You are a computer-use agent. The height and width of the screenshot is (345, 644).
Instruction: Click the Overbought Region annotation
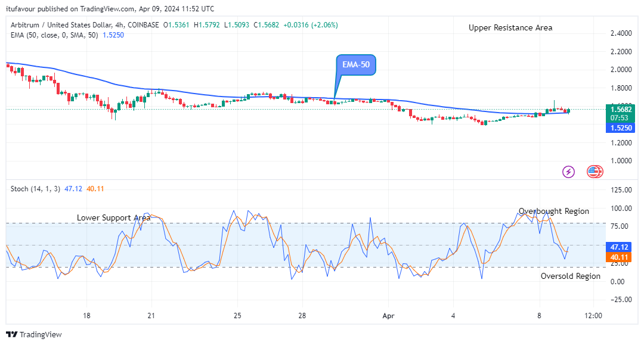[x=553, y=211]
